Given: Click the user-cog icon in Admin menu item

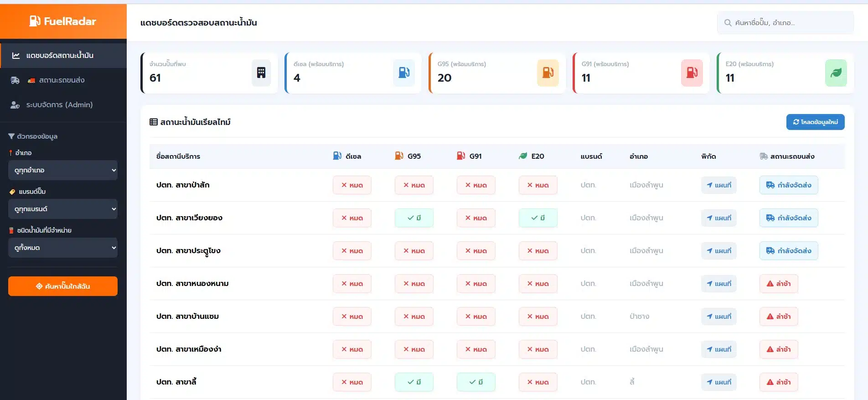Looking at the screenshot, I should coord(15,105).
